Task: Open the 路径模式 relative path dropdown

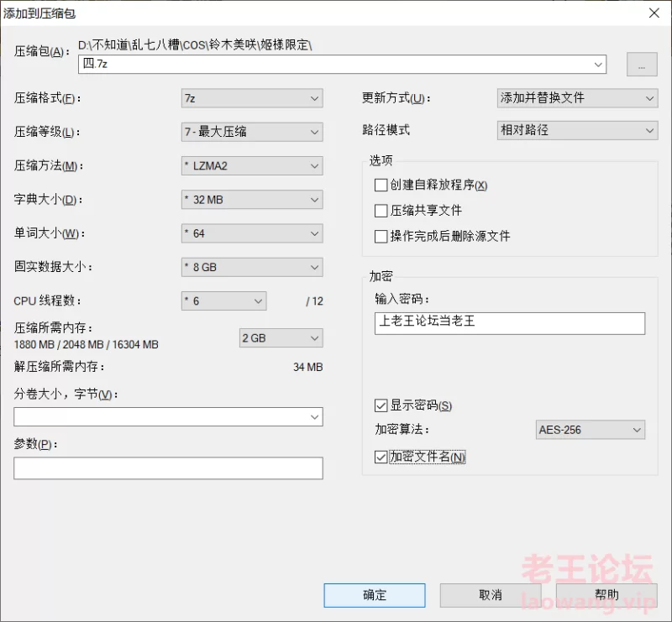Action: (577, 131)
